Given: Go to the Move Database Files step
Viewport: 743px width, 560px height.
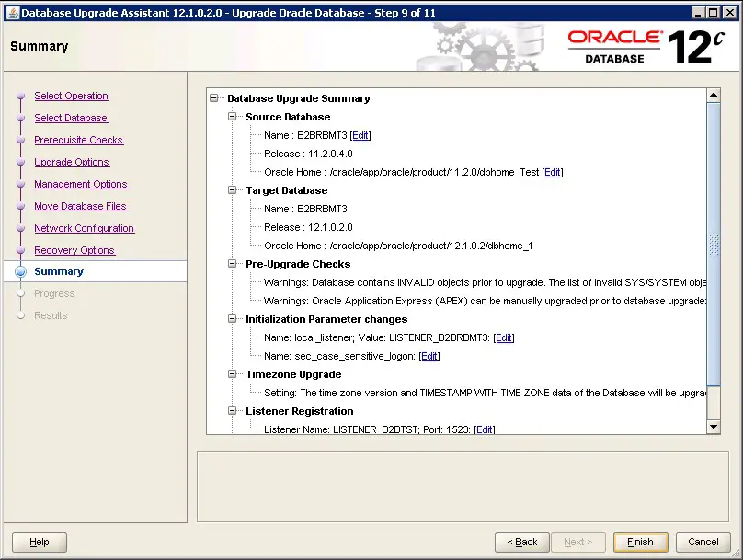Looking at the screenshot, I should (80, 206).
